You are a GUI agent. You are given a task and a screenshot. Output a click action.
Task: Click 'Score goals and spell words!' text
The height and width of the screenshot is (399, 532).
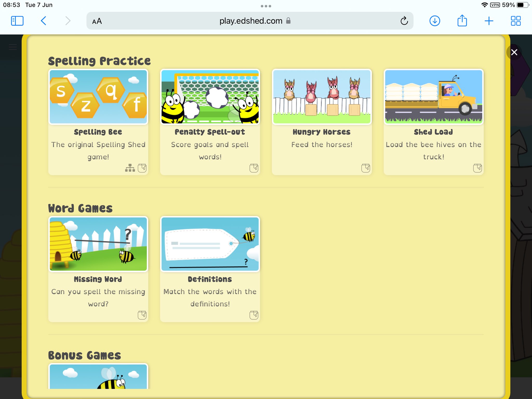tap(210, 151)
